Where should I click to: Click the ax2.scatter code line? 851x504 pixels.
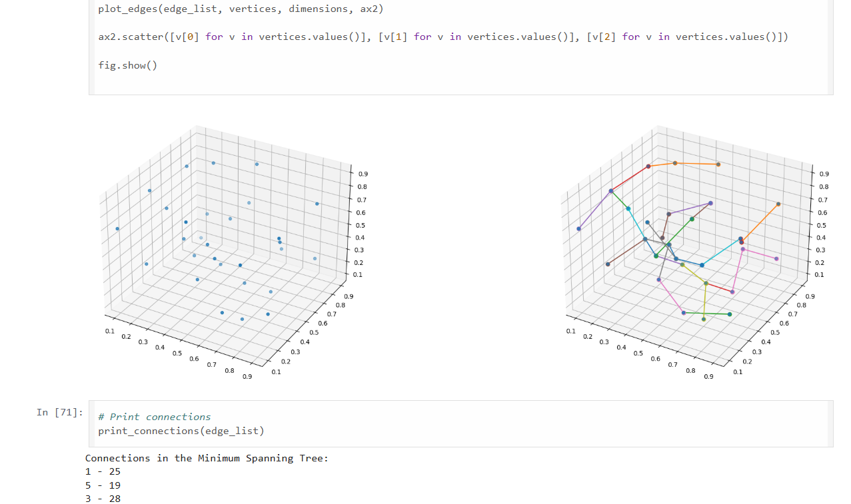coord(442,37)
